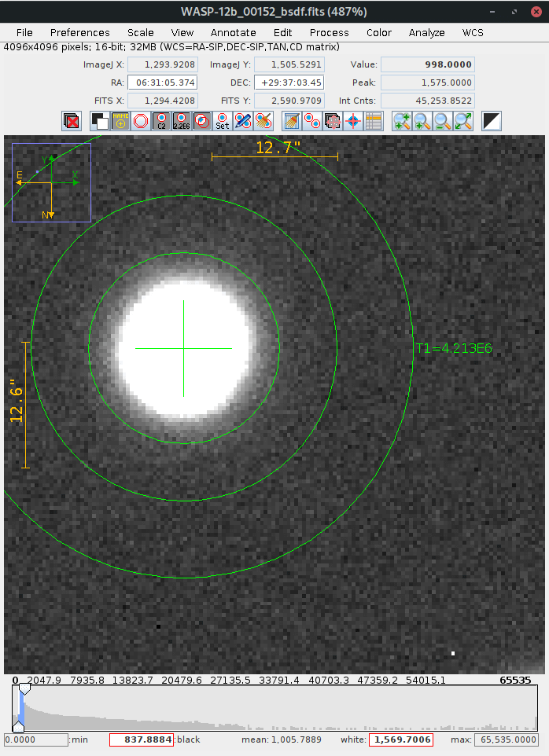Open aperture settings with the Set icon
Image resolution: width=549 pixels, height=756 pixels.
click(x=223, y=120)
